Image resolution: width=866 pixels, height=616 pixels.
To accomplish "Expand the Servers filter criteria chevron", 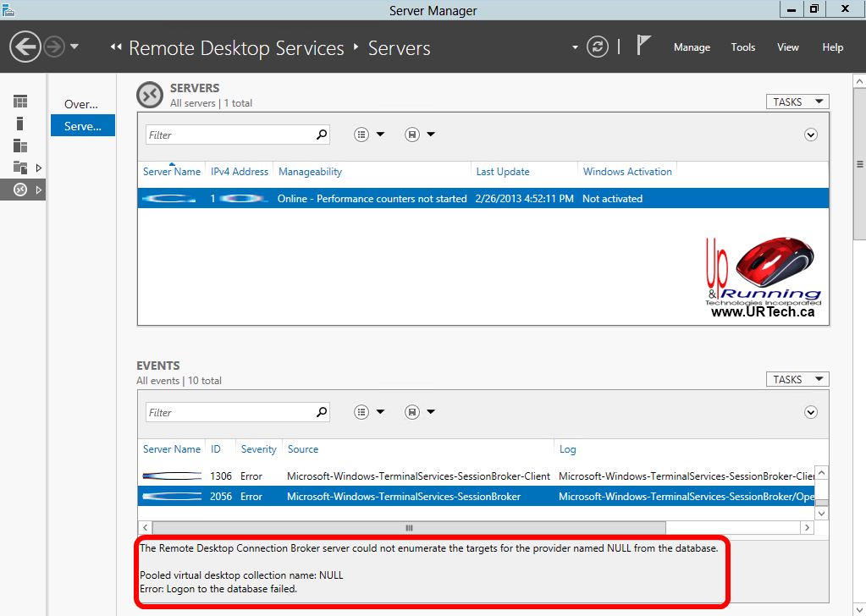I will (x=811, y=135).
